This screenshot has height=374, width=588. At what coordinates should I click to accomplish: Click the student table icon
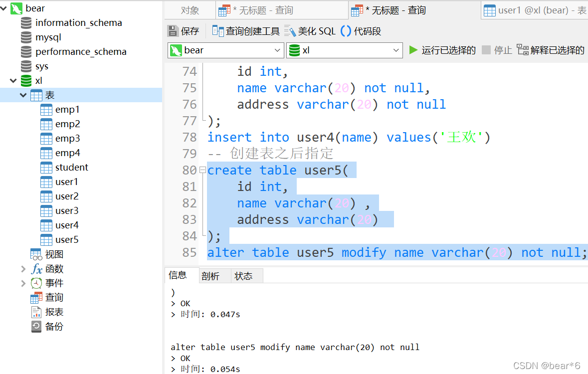point(46,168)
